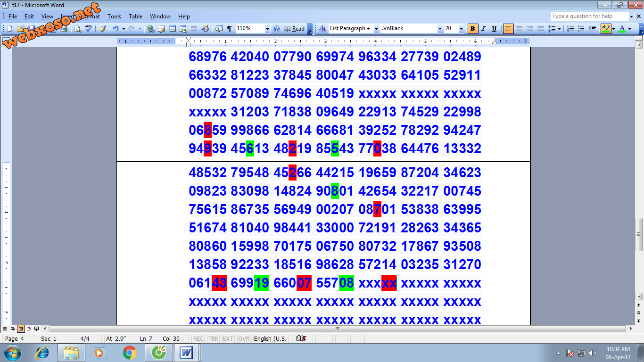644x362 pixels.
Task: Expand the Undo history arrow
Action: pos(124,29)
